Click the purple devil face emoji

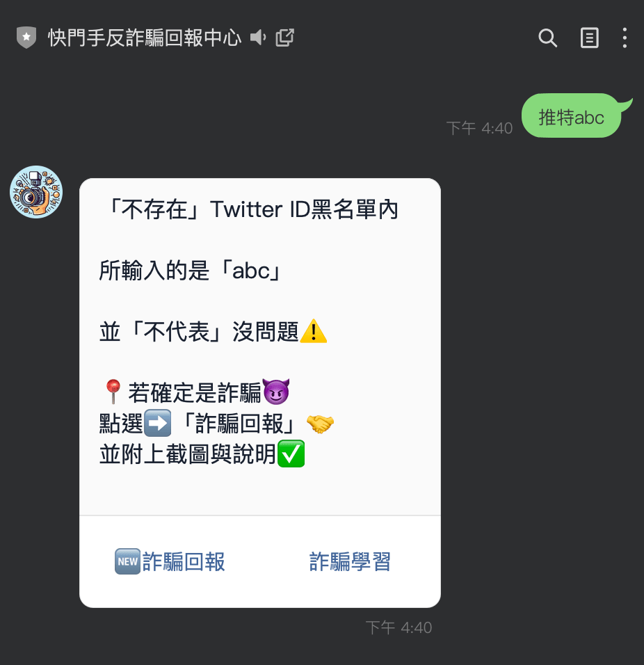(x=276, y=392)
